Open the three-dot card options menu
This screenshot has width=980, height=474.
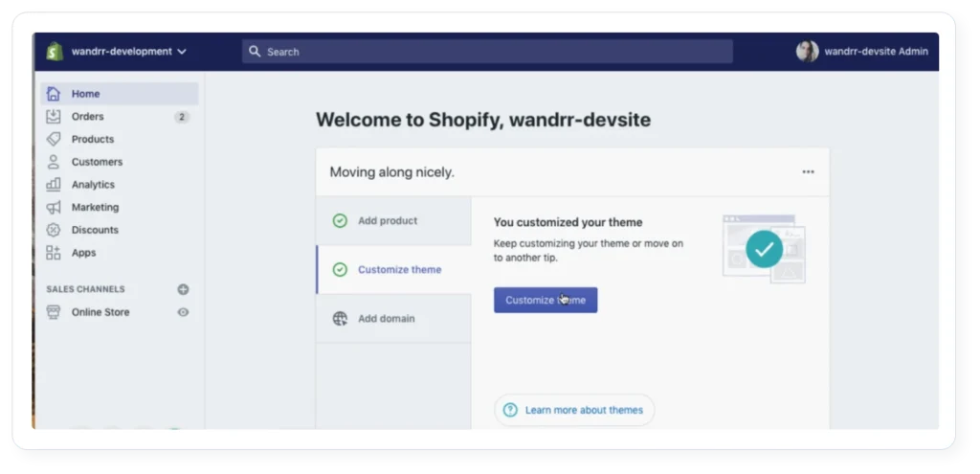coord(808,172)
